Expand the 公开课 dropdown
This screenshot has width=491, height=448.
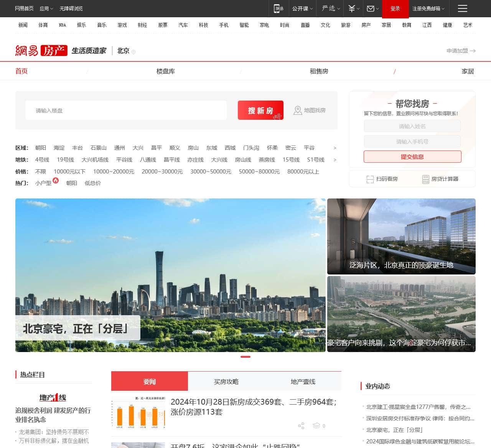pyautogui.click(x=303, y=8)
